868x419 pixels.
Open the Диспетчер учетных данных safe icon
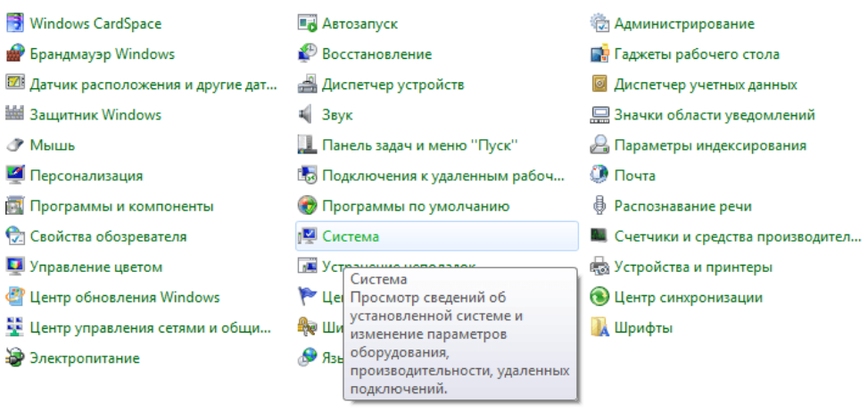coord(599,85)
